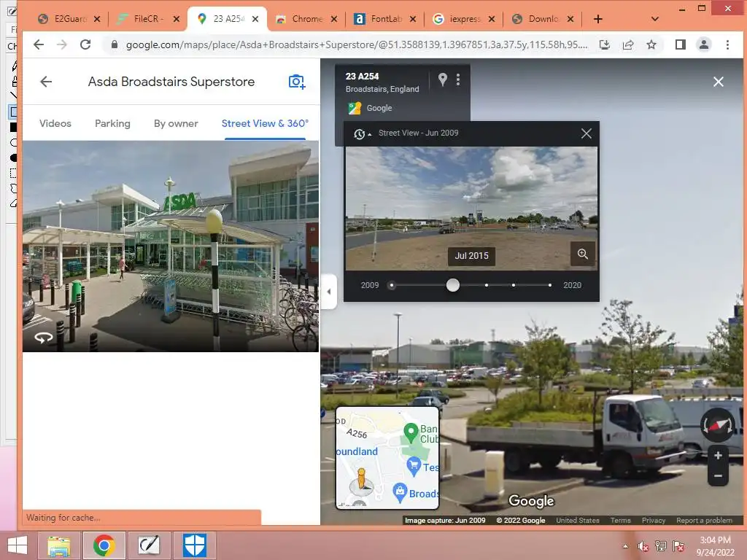The width and height of the screenshot is (747, 560).
Task: Bookmark this page with the star
Action: point(651,44)
